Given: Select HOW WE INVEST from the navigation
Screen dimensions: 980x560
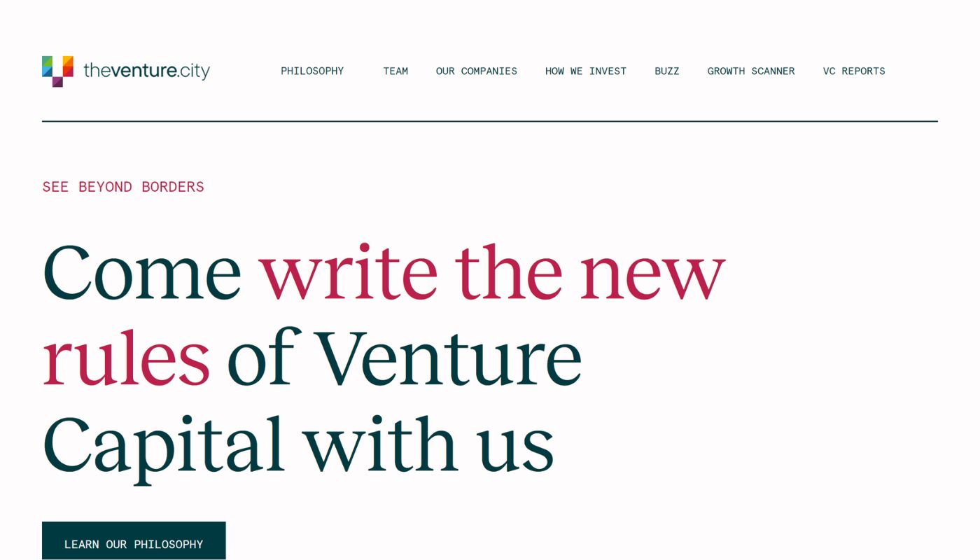Looking at the screenshot, I should point(586,71).
